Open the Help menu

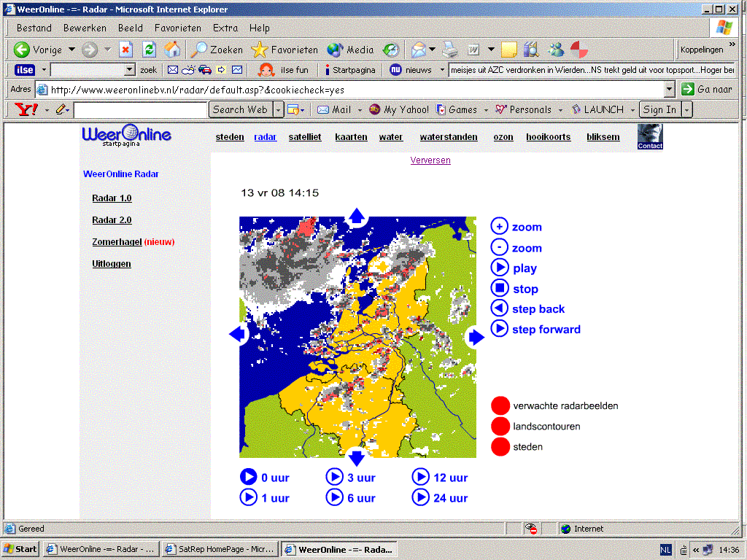coord(259,28)
